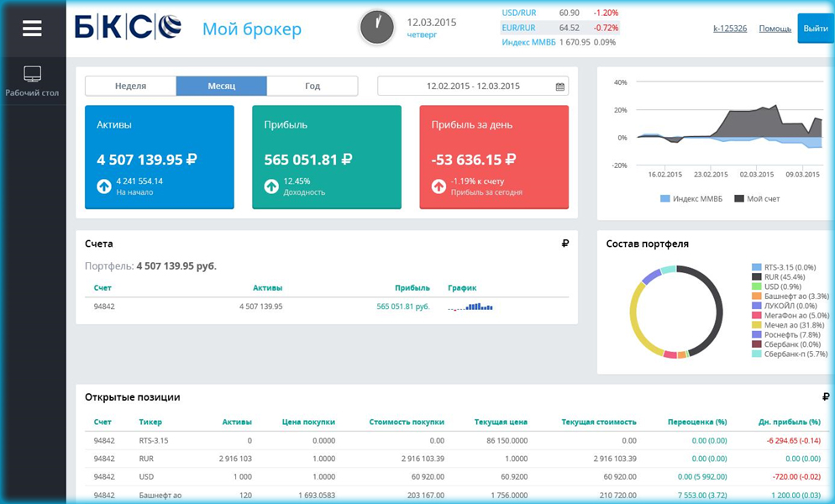Sort positions by Тикер column header
The width and height of the screenshot is (835, 504).
pos(150,422)
